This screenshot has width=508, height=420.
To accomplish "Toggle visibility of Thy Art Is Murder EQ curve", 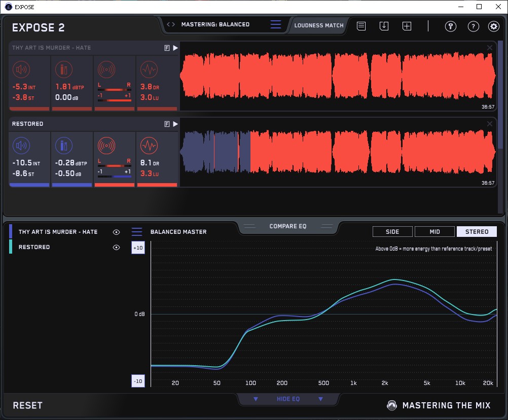I will tap(117, 232).
